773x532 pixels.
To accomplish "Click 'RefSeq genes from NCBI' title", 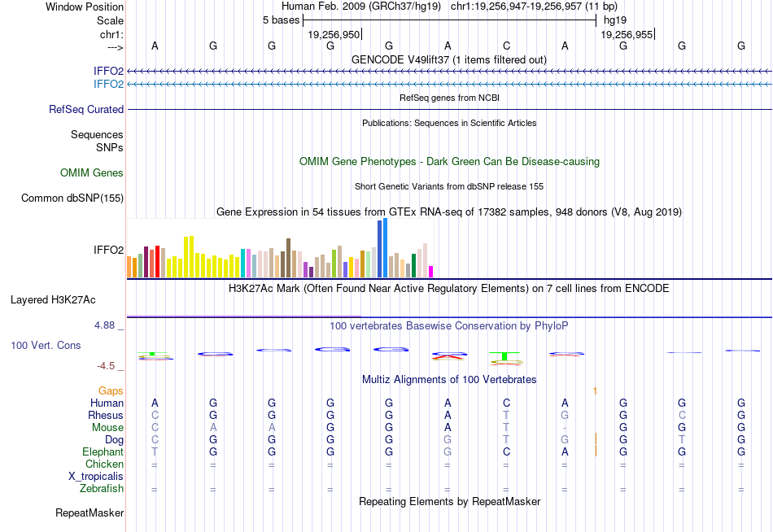I will coord(449,98).
